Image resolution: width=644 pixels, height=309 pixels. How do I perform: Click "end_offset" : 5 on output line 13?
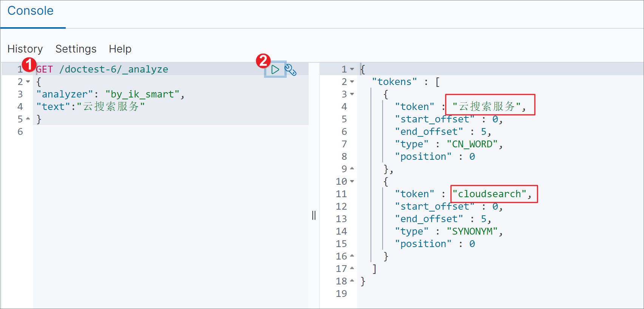[443, 219]
